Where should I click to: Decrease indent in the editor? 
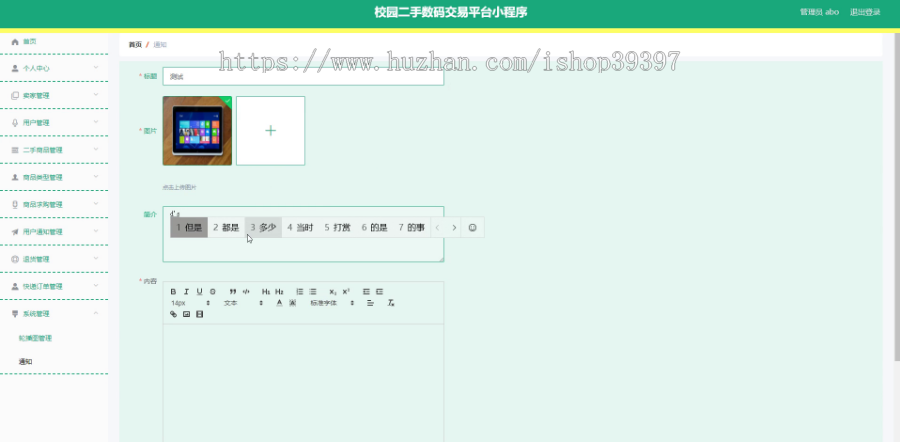point(366,292)
